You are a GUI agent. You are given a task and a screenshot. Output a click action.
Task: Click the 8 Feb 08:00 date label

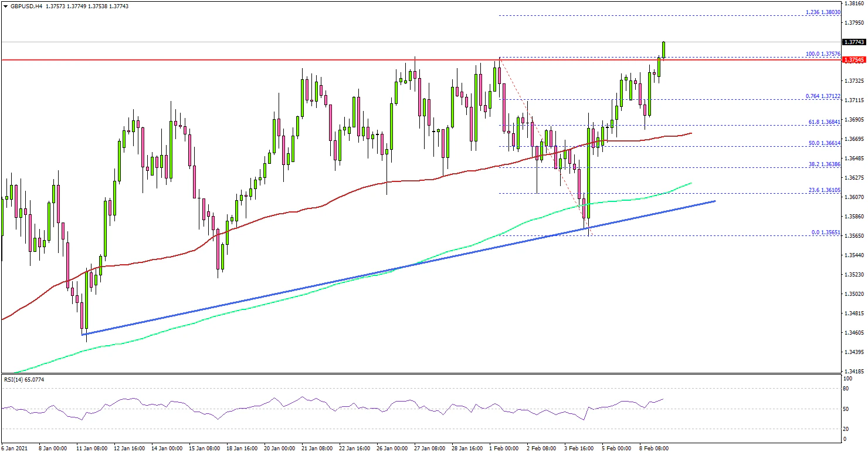[x=652, y=448]
